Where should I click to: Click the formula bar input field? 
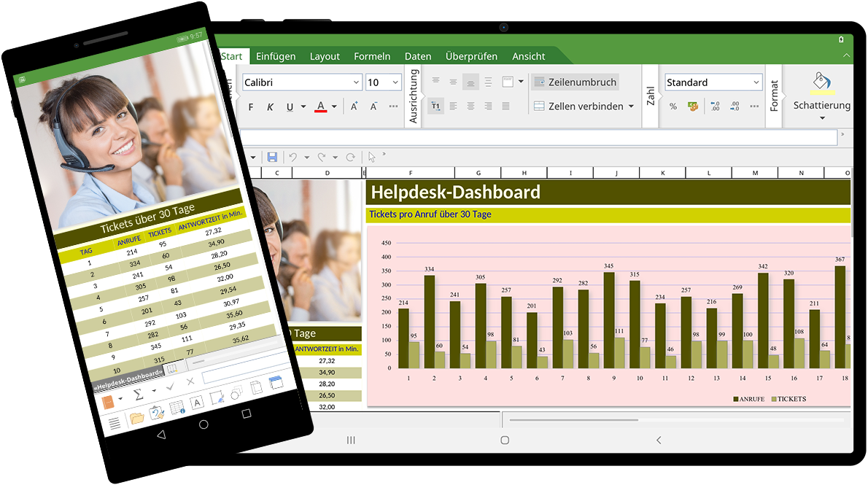(x=540, y=137)
